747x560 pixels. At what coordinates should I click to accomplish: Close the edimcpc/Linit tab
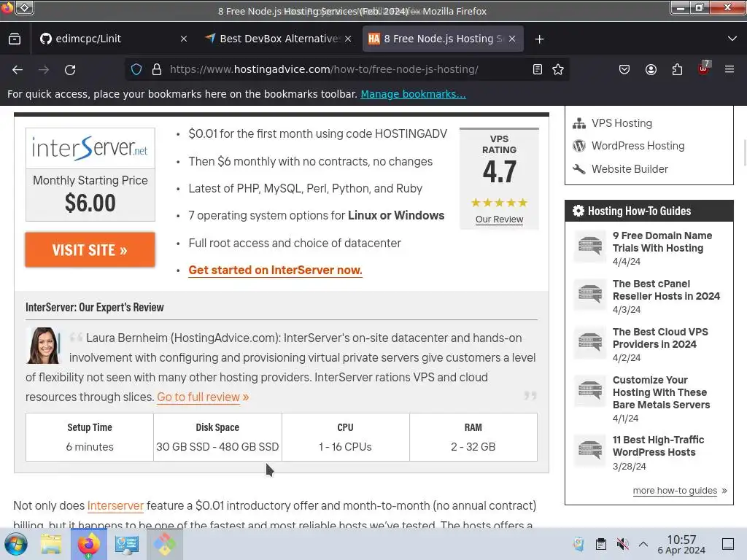[184, 39]
